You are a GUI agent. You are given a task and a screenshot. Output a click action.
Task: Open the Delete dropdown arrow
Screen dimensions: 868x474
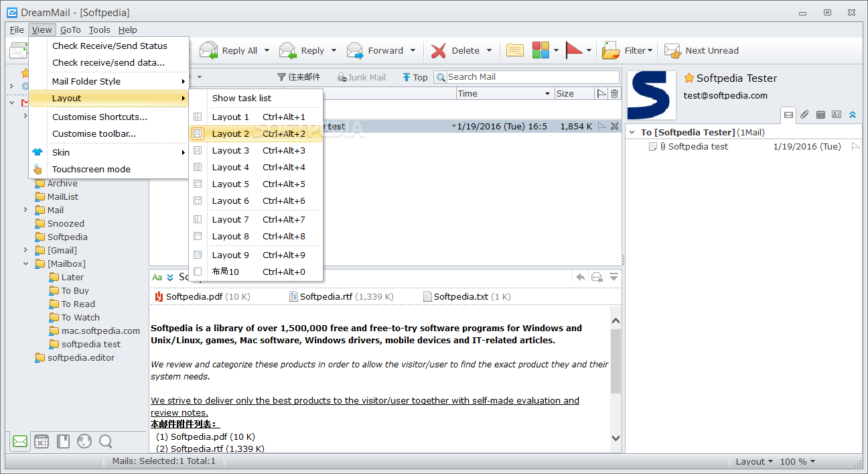(x=489, y=50)
